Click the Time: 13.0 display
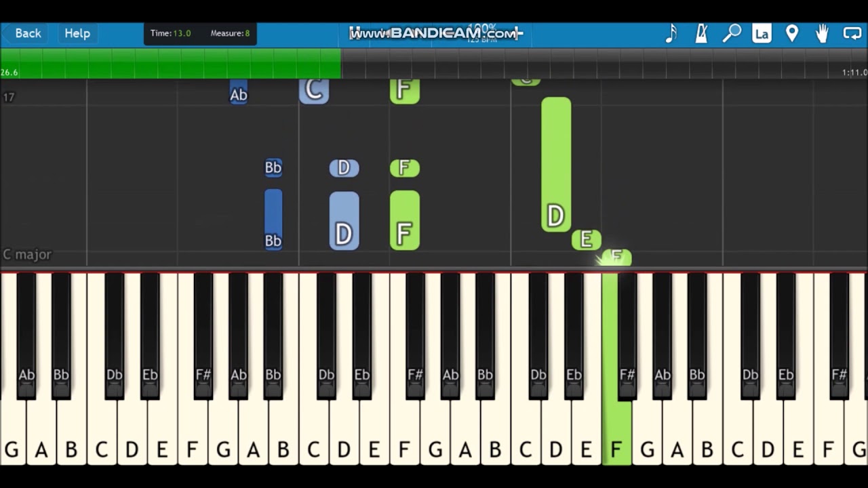The image size is (868, 488). pyautogui.click(x=170, y=33)
